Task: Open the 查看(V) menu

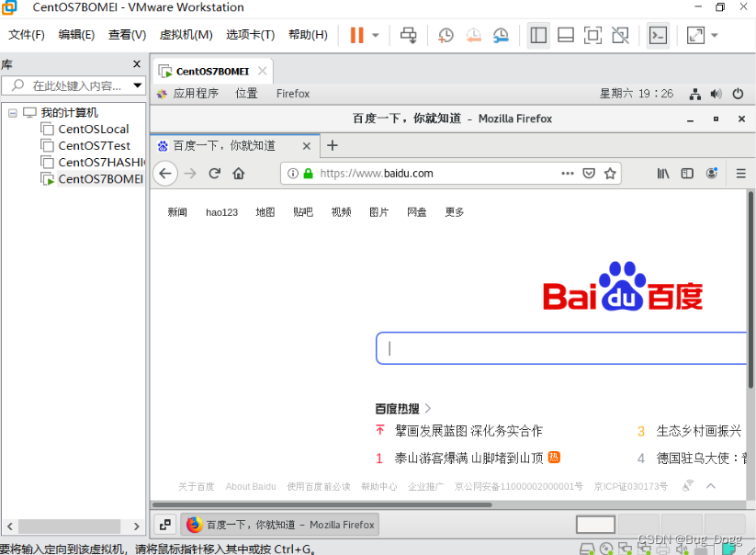Action: [127, 35]
